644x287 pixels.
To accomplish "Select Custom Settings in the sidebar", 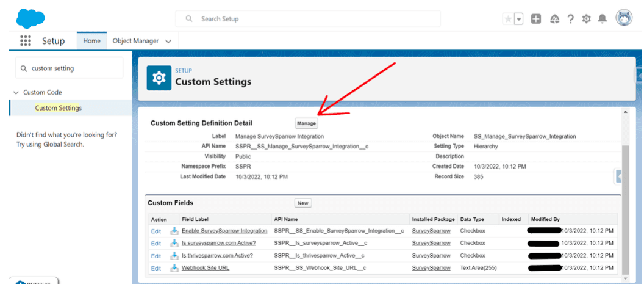I will [59, 108].
